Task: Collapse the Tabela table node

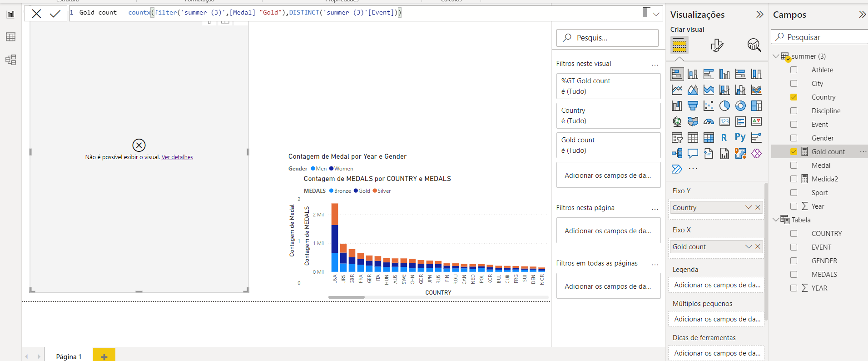Action: tap(776, 220)
